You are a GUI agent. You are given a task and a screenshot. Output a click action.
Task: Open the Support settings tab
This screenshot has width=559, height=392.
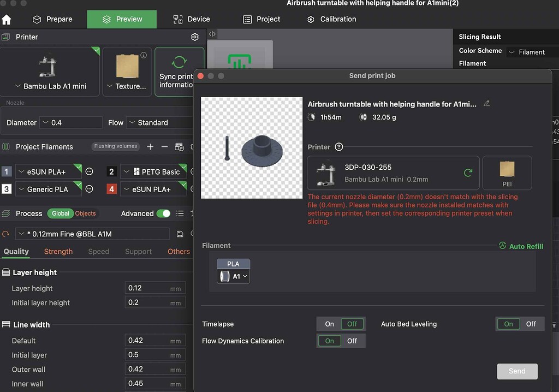[138, 252]
